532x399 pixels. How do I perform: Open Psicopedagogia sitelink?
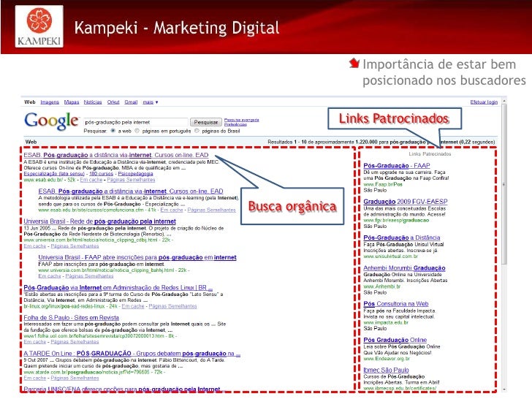(x=135, y=174)
